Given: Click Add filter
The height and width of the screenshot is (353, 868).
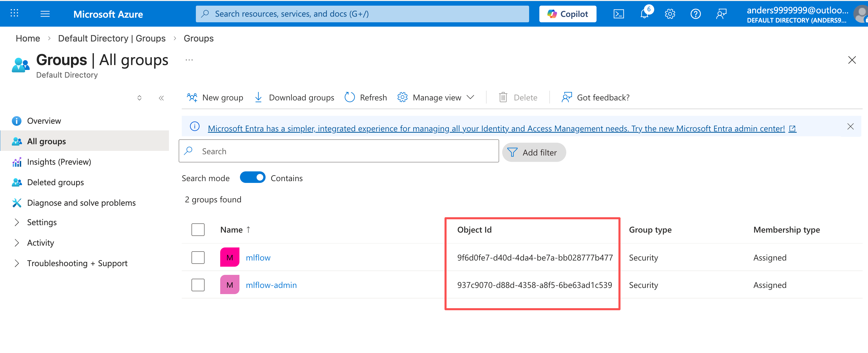Looking at the screenshot, I should pos(534,152).
